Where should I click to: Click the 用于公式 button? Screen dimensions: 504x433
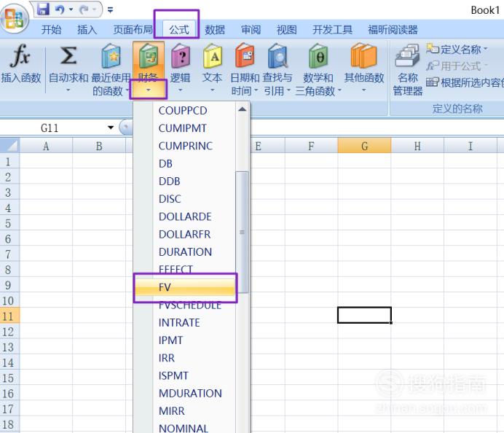tap(457, 66)
